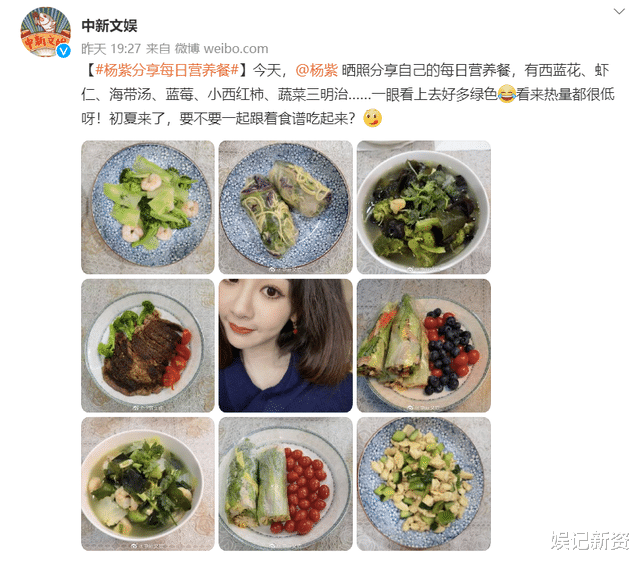Open the 微博 weibo.com source link
The height and width of the screenshot is (564, 640).
tap(222, 49)
